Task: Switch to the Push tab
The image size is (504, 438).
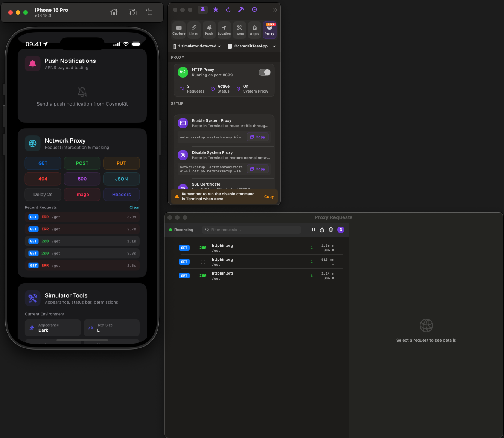Action: tap(209, 30)
